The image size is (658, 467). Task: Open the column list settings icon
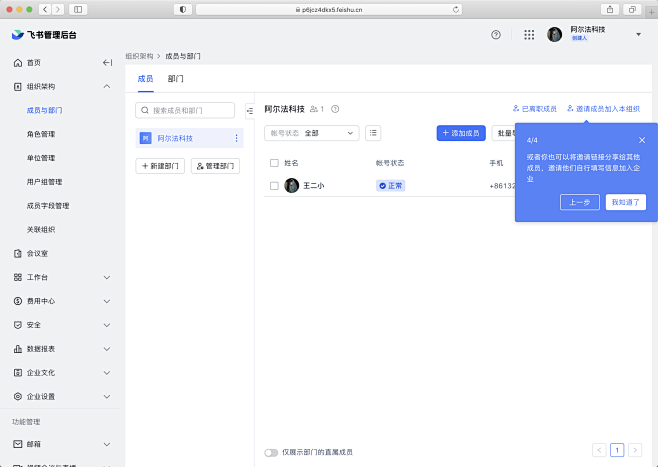pos(373,133)
